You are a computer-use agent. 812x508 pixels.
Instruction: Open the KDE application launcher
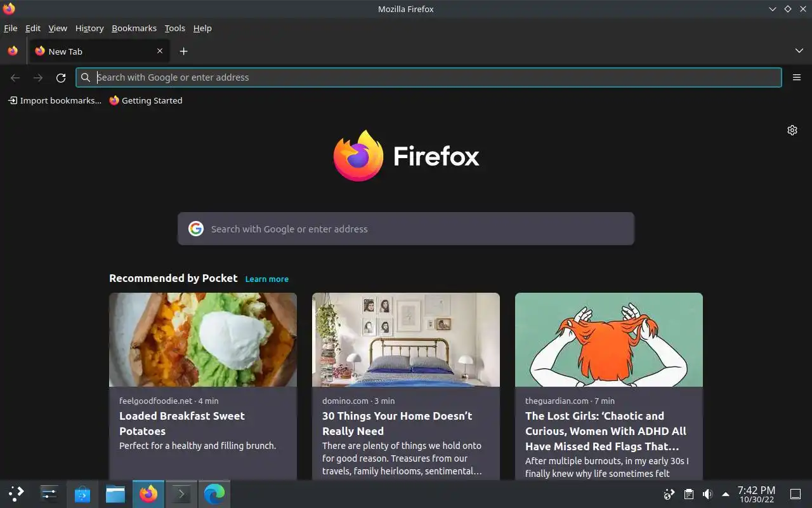(x=16, y=493)
